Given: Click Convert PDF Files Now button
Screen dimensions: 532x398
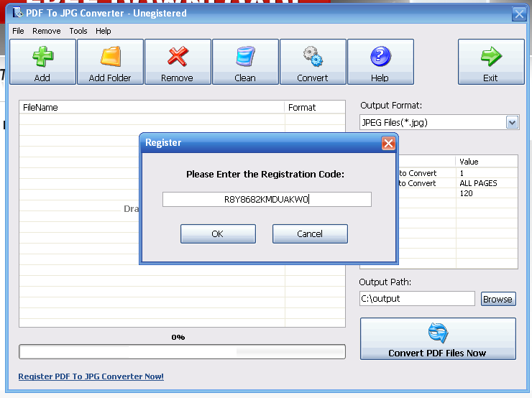Looking at the screenshot, I should point(438,338).
